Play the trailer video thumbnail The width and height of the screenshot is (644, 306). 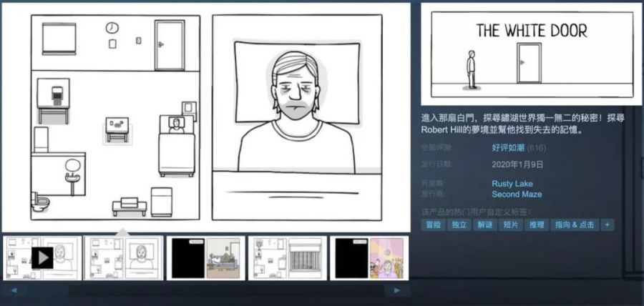(x=42, y=257)
